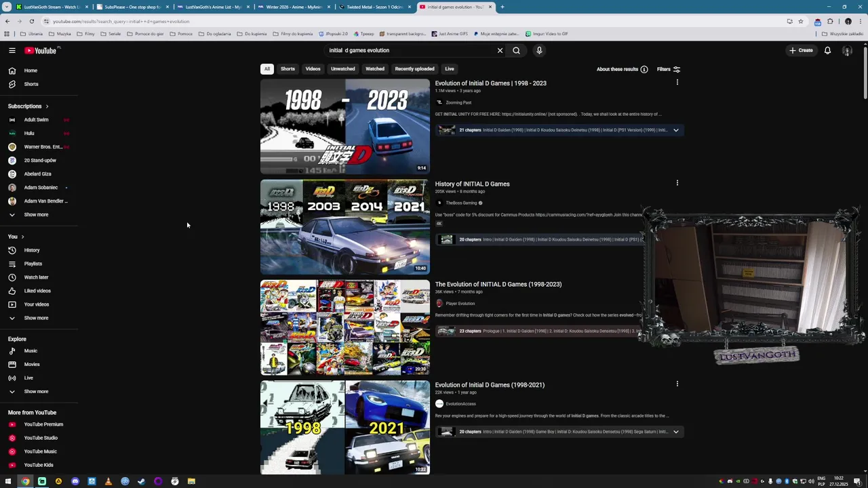This screenshot has width=868, height=488.
Task: Click into the YouTube search box
Action: [x=410, y=50]
